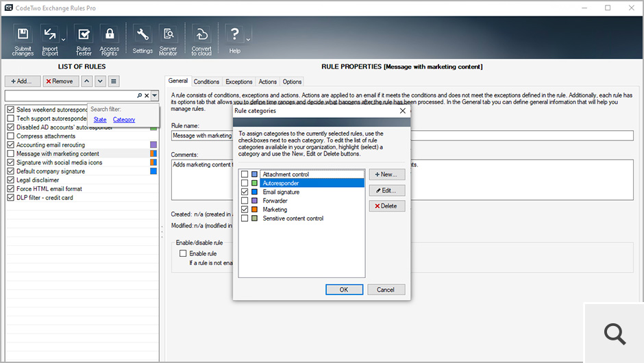Click the Rule name input field
Viewport: 644px width, 363px height.
(x=402, y=136)
